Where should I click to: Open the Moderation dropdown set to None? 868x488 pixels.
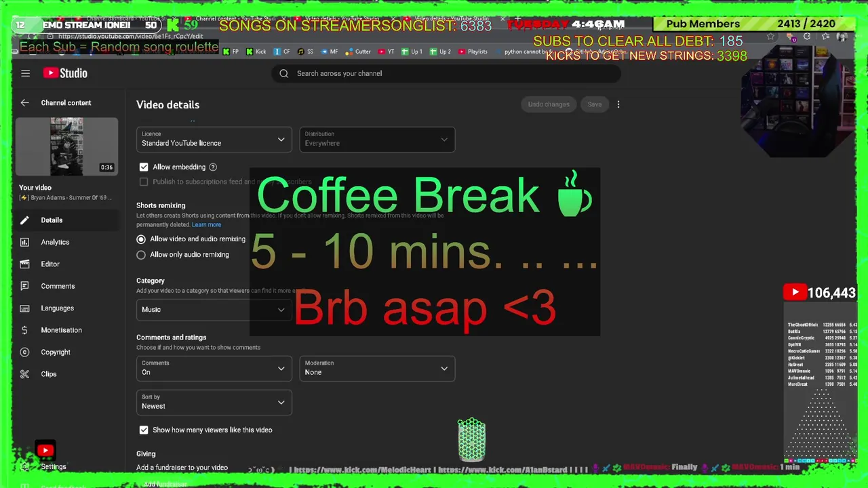(377, 369)
